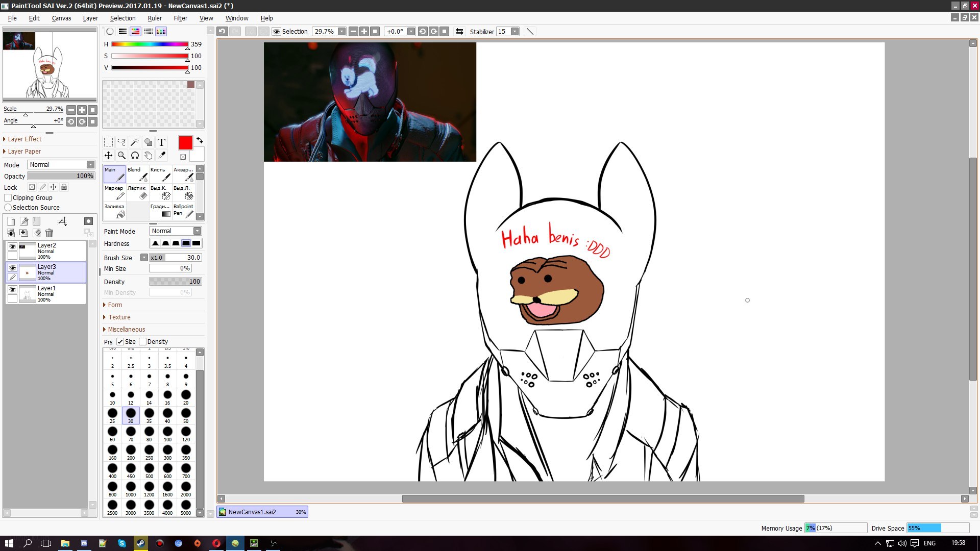Swap foreground and background colors
Image resolution: width=980 pixels, height=551 pixels.
[200, 140]
